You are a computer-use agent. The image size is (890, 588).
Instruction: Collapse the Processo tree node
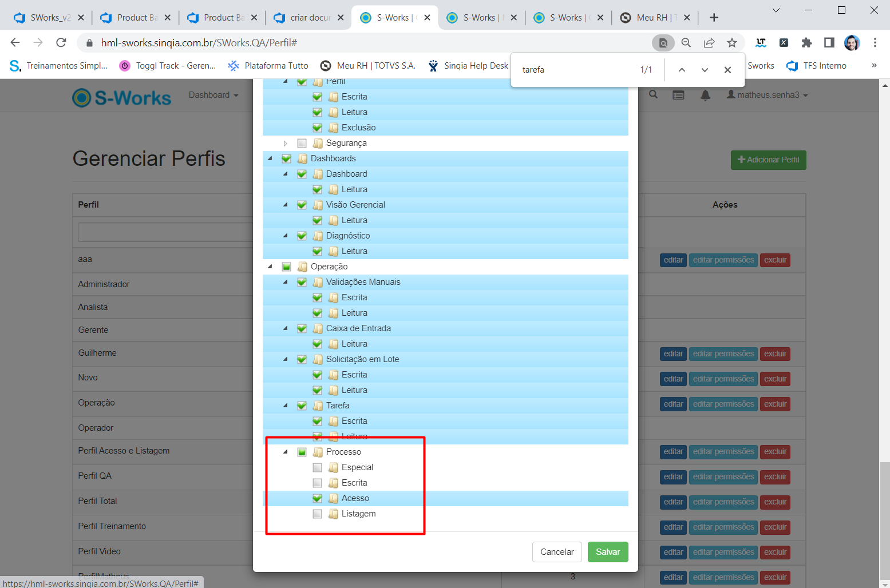pos(286,452)
